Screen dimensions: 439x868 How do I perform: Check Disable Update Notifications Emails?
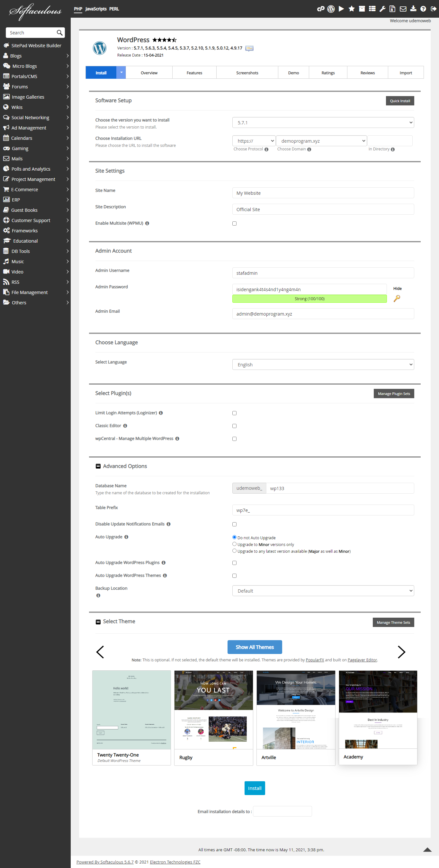(235, 524)
